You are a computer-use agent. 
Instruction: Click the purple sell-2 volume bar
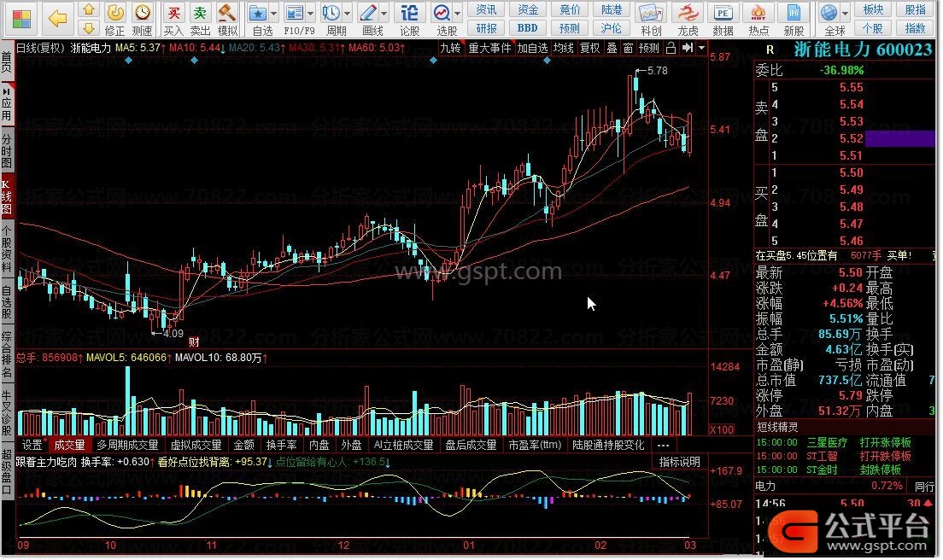click(899, 139)
